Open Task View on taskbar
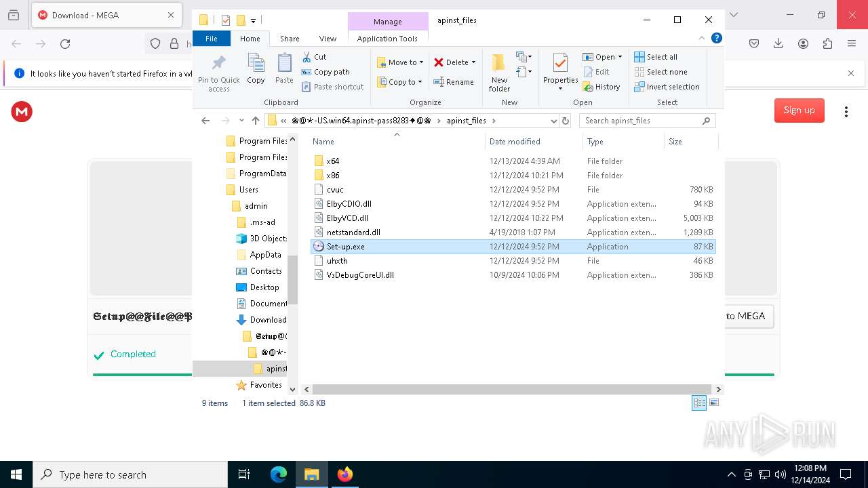The image size is (868, 488). (244, 474)
